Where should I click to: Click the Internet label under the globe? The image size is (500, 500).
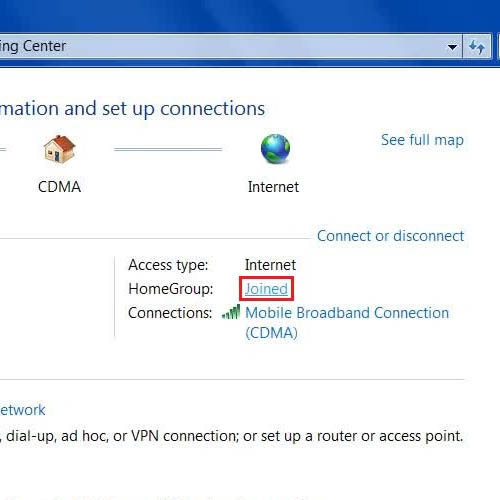click(273, 187)
